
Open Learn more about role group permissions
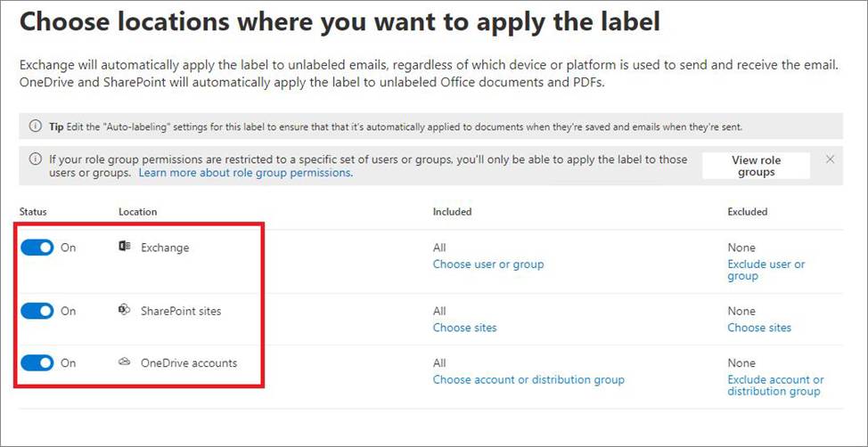tap(245, 173)
